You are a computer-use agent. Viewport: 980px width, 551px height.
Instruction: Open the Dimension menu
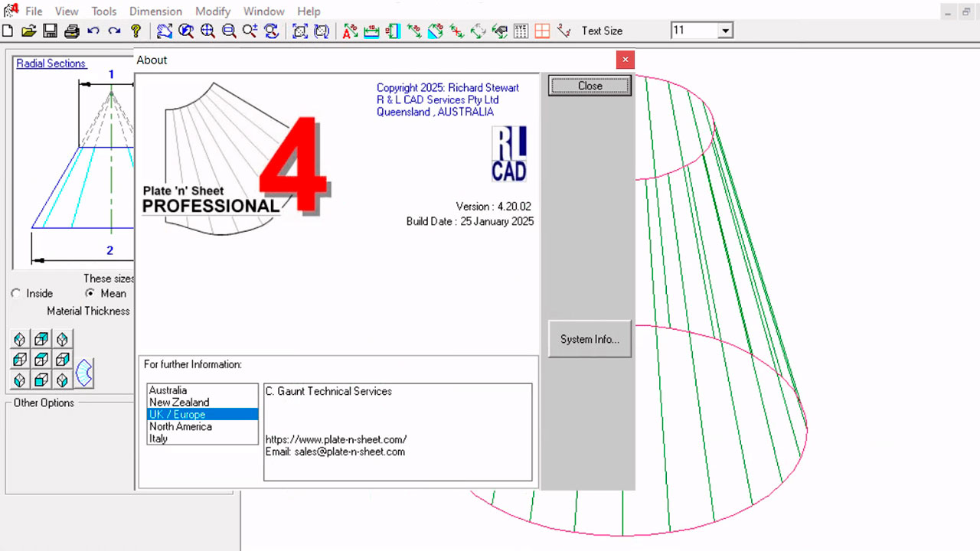(x=155, y=11)
